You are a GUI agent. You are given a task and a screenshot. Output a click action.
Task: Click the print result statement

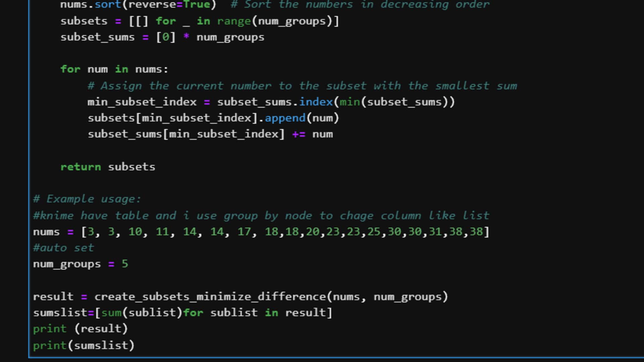tap(80, 328)
